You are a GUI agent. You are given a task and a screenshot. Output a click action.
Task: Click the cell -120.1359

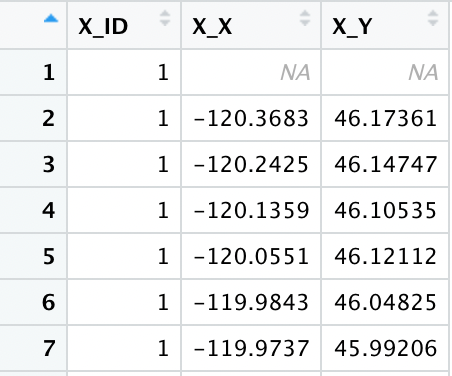tap(251, 210)
